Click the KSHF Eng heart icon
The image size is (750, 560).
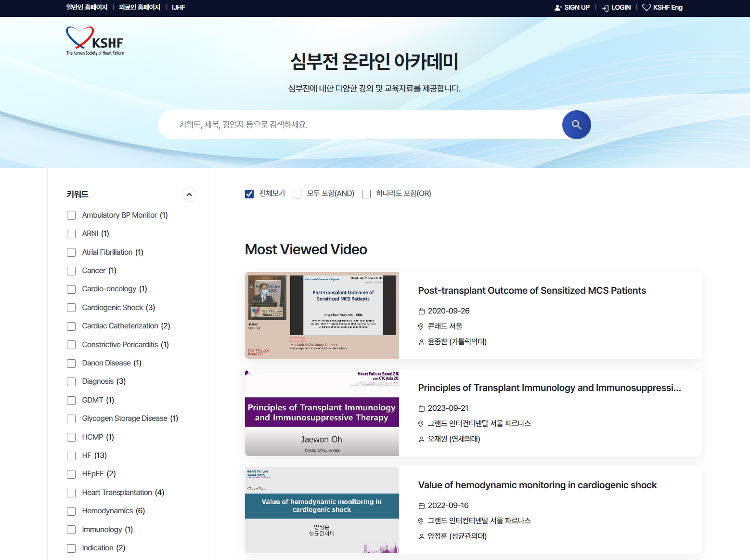pos(647,8)
